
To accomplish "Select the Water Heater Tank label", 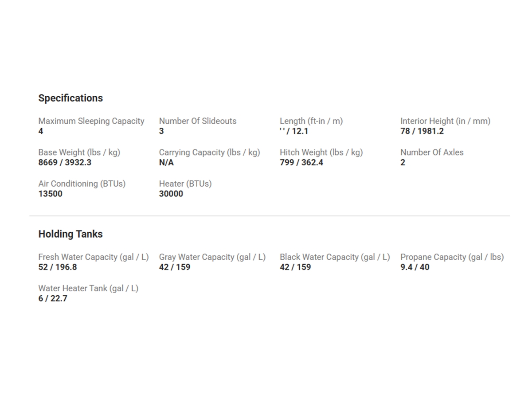I will click(x=88, y=289).
